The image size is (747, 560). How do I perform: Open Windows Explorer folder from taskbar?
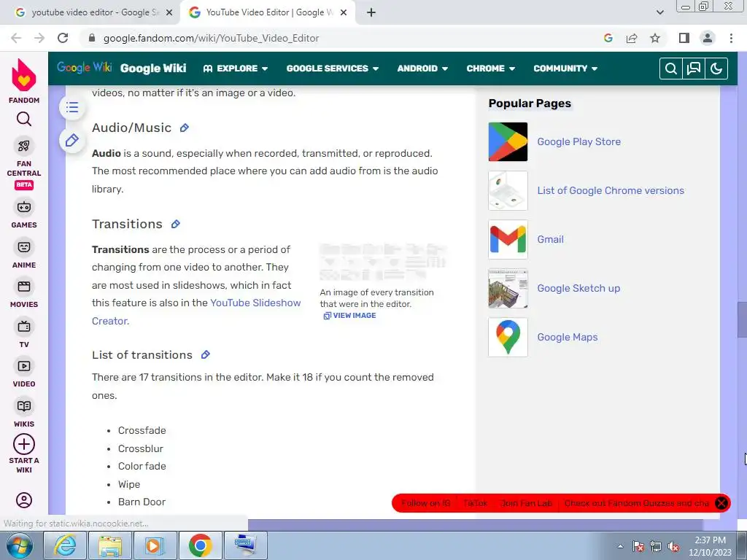click(110, 545)
